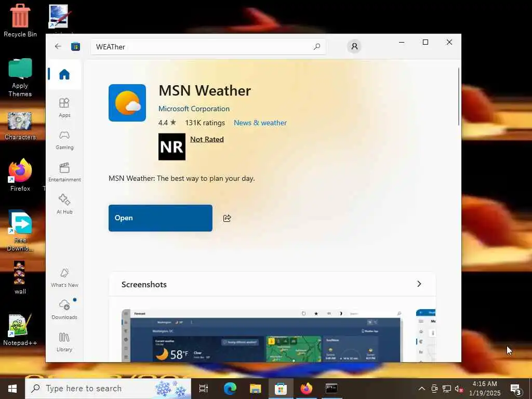This screenshot has height=399, width=532.
Task: Click the Store page vertical scrollbar
Action: click(459, 97)
